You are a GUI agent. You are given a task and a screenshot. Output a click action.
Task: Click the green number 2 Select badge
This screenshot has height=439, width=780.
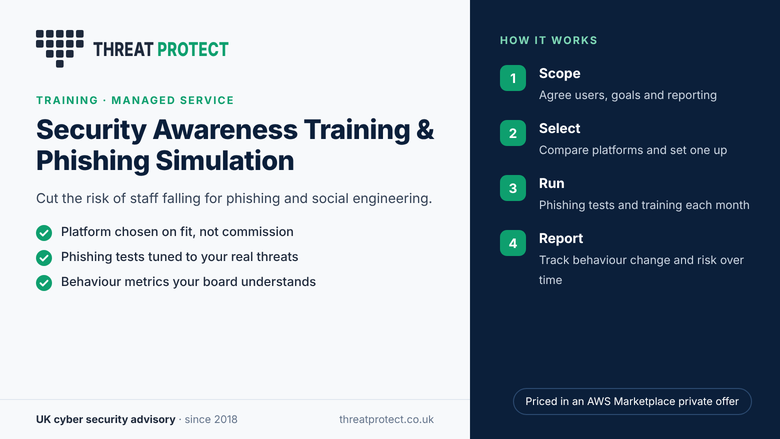(513, 133)
